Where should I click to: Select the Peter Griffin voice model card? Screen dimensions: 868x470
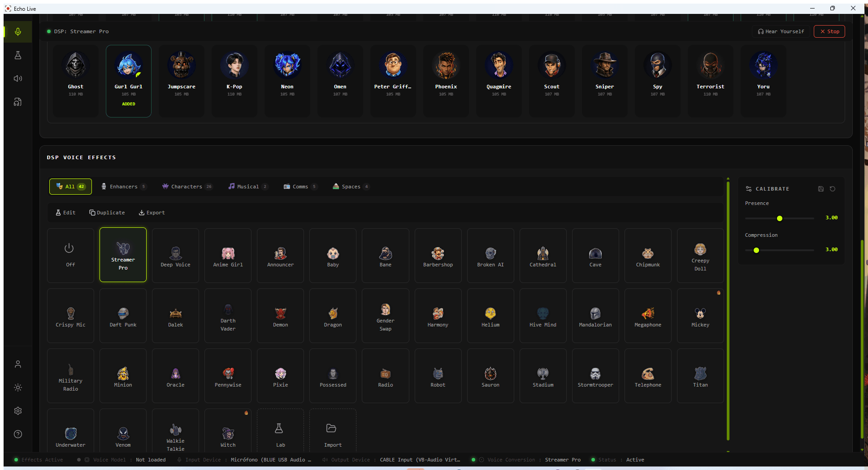(393, 81)
